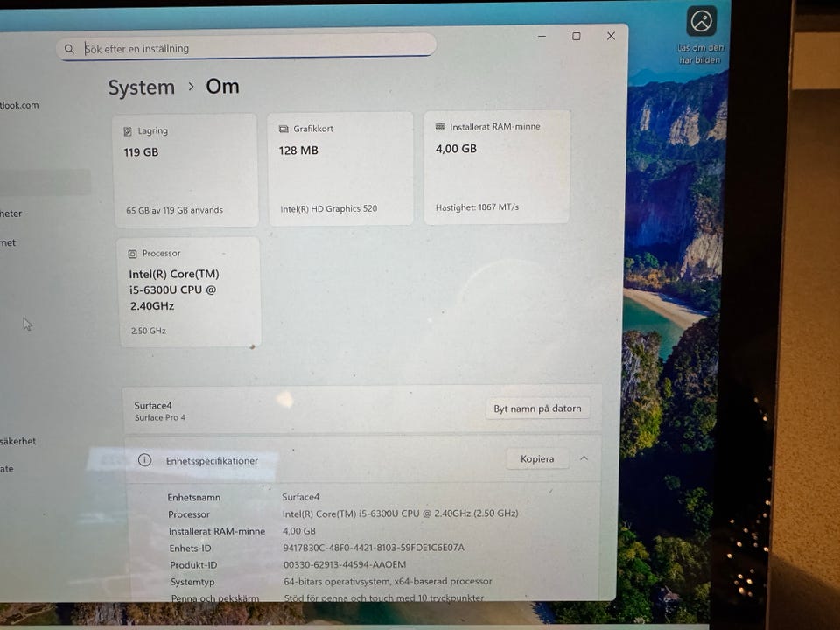Click the Enhets-ID label

point(190,549)
